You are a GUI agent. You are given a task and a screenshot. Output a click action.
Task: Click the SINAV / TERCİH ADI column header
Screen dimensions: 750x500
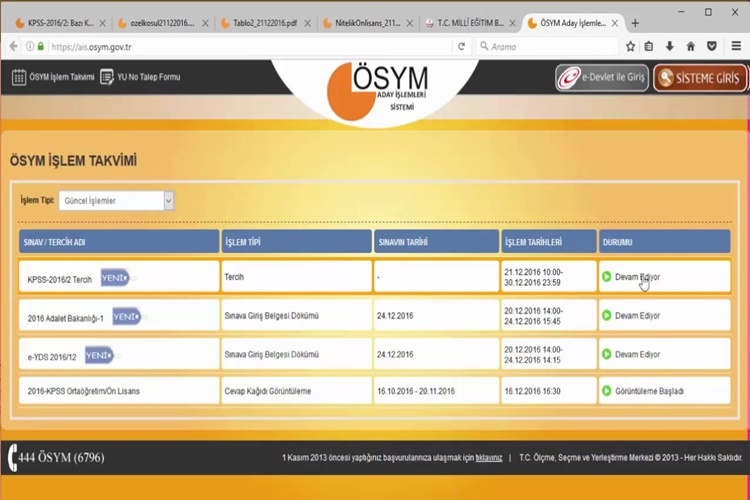[x=119, y=242]
